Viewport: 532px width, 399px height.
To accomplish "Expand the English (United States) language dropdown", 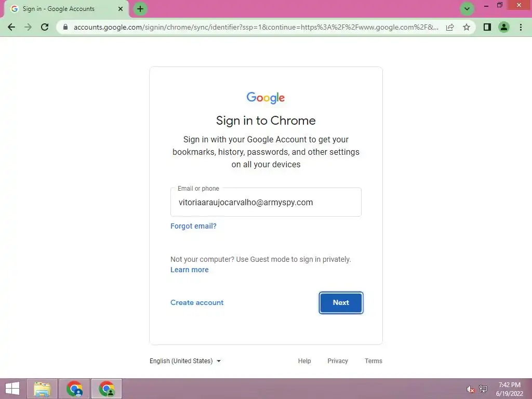I will (x=185, y=361).
